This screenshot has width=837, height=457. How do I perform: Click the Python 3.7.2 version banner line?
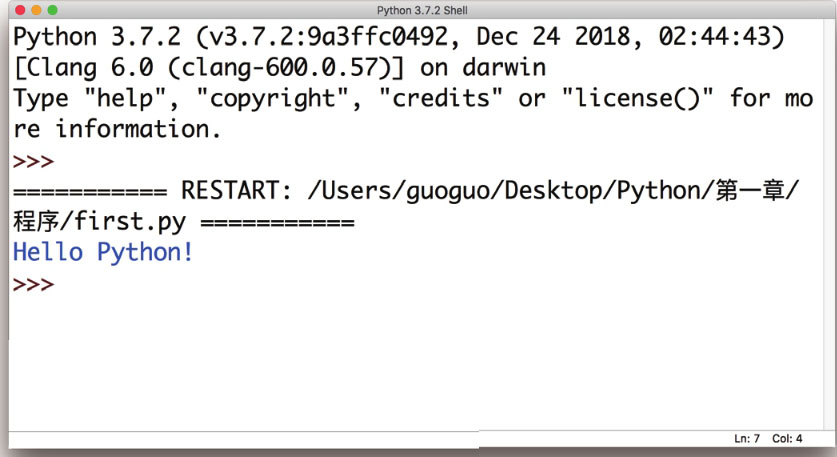pyautogui.click(x=399, y=37)
